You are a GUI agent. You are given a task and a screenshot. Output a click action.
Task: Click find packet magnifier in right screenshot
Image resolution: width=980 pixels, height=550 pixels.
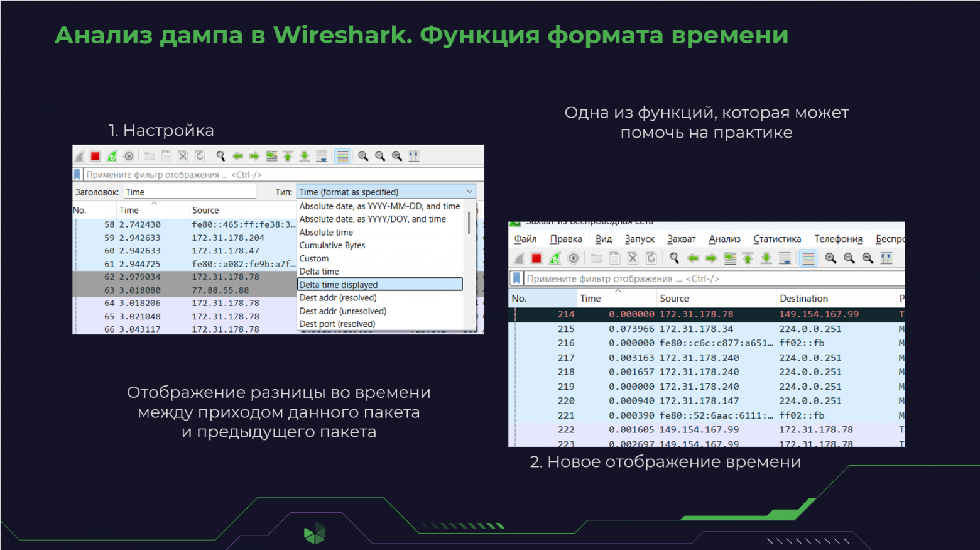674,258
